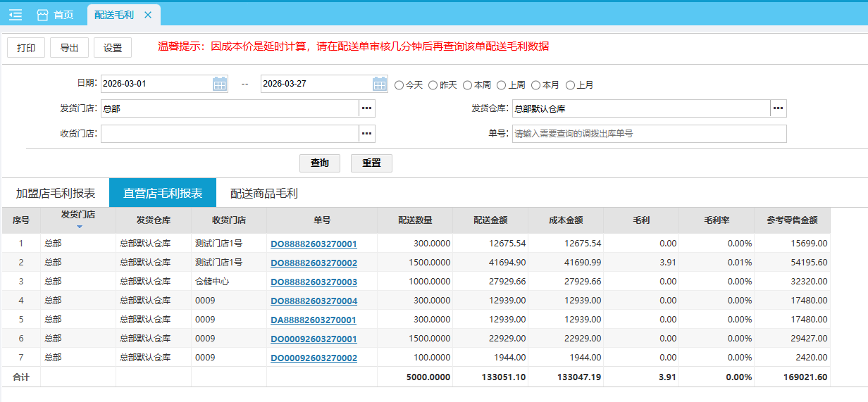Open 发货仓库 lookup ellipsis button
Viewport: 868px width, 402px height.
[778, 108]
